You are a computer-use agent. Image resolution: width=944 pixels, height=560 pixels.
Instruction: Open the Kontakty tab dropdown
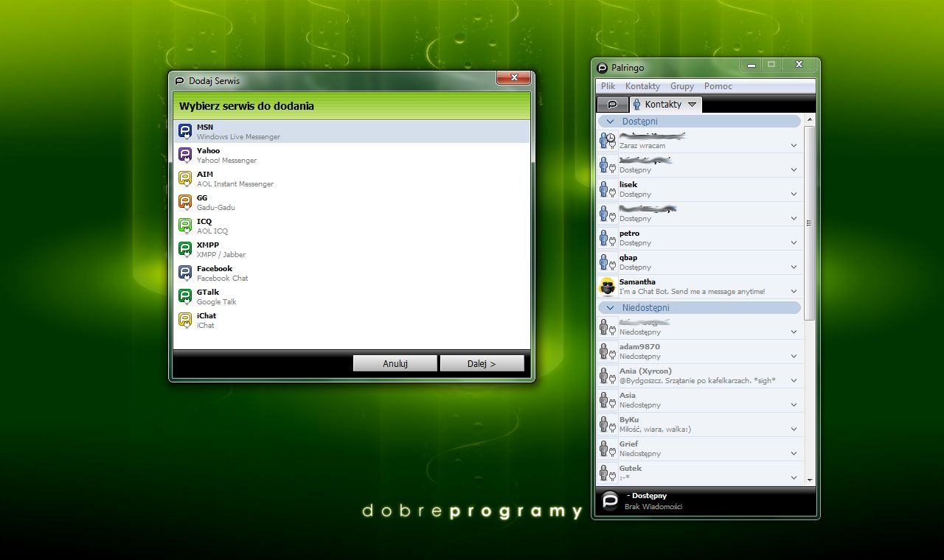tap(692, 105)
